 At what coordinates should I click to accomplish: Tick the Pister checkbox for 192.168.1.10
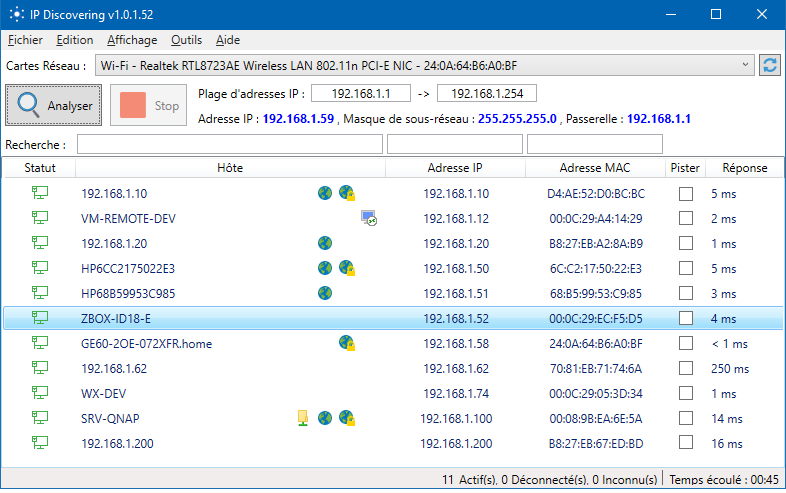pyautogui.click(x=686, y=194)
